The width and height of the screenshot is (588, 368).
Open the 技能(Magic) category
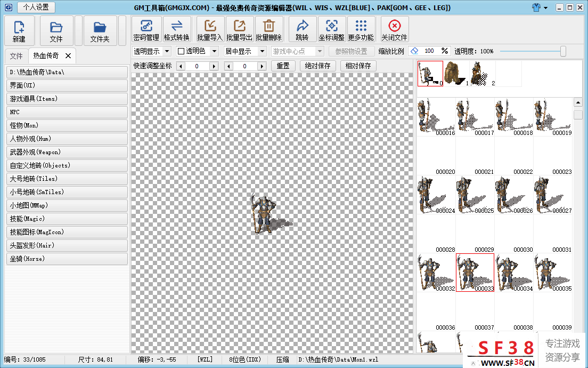click(x=67, y=219)
